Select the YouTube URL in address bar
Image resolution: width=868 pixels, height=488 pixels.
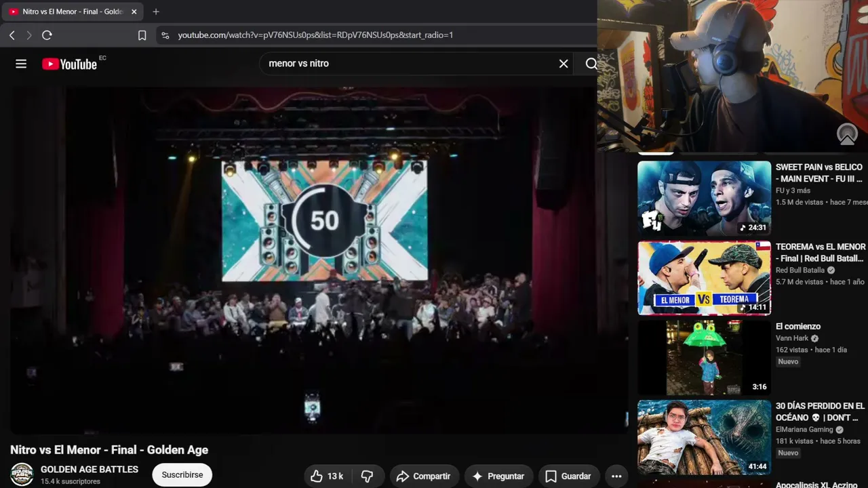[315, 35]
